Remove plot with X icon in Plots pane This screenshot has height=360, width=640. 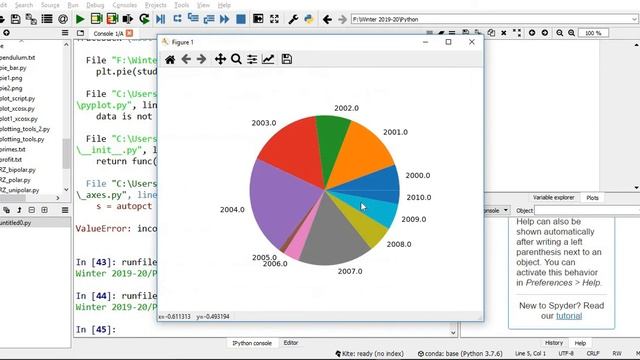coord(504,33)
